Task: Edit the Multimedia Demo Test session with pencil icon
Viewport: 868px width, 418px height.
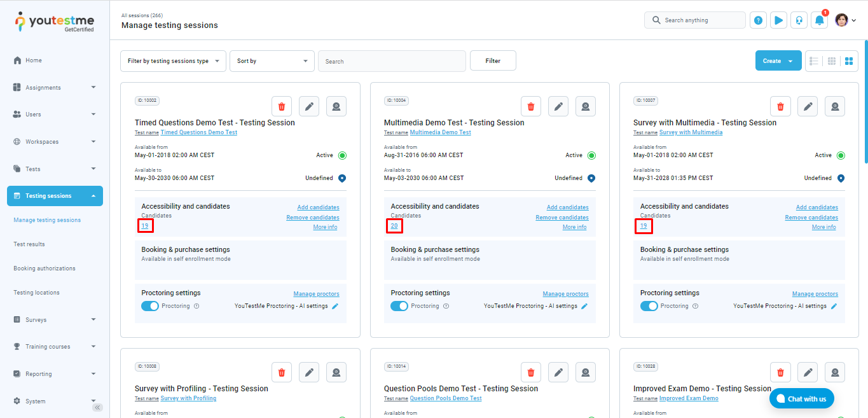Action: pyautogui.click(x=558, y=106)
